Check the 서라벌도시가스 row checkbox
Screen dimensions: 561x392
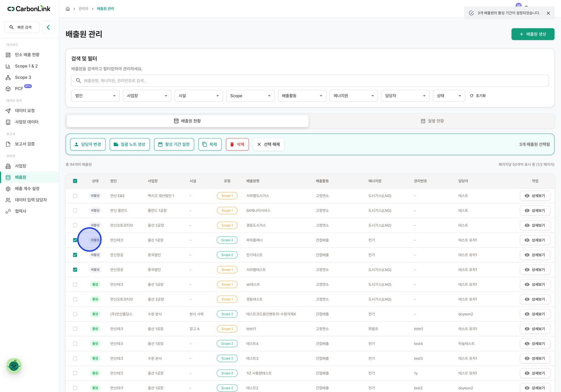pos(75,196)
